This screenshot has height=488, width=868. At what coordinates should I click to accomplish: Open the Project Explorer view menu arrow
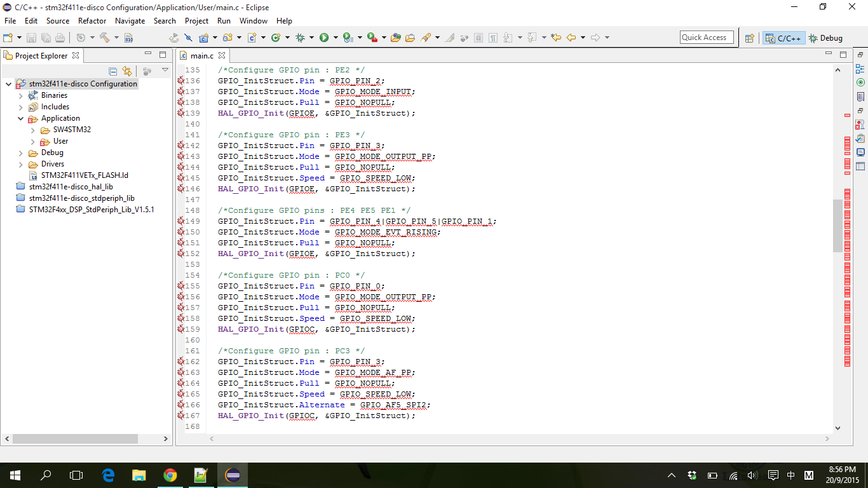click(x=165, y=71)
